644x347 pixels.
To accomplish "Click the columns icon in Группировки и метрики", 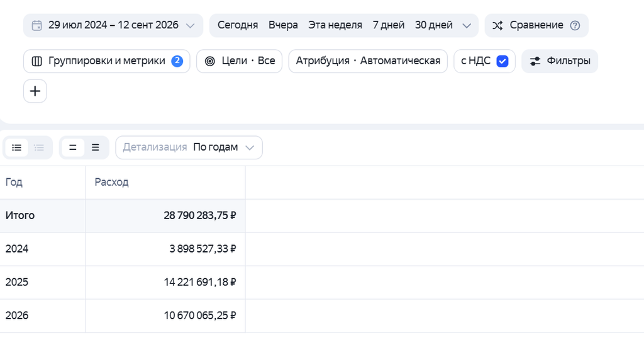I will pyautogui.click(x=36, y=61).
